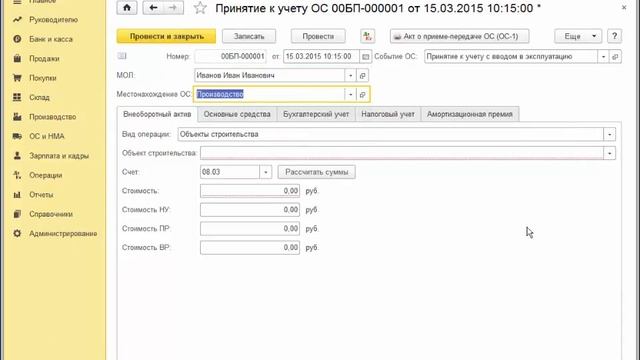Open Склад section icon
The width and height of the screenshot is (640, 360).
pyautogui.click(x=17, y=97)
